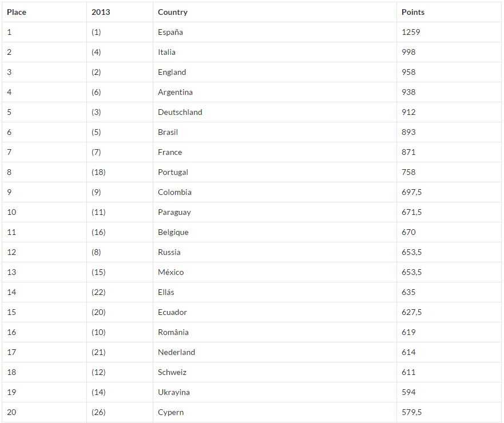Viewport: 504px width, 423px height.
Task: Click the 697,5 points cell for Colombia
Action: [412, 192]
